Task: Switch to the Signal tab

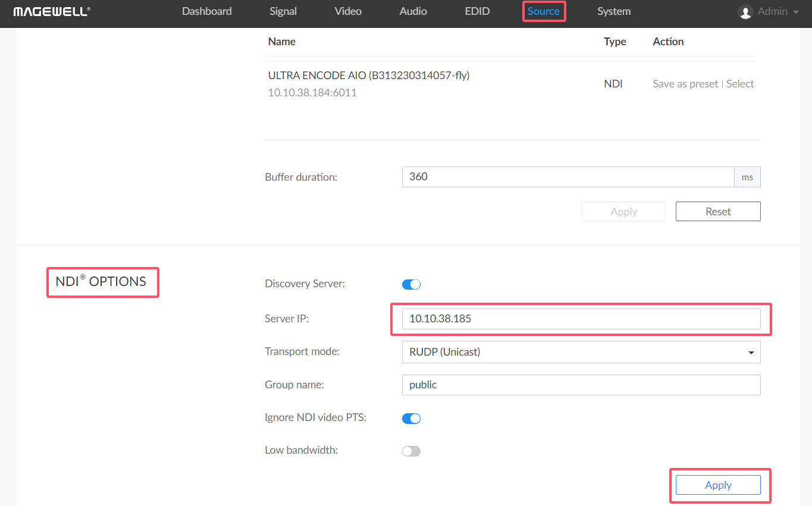Action: tap(283, 11)
